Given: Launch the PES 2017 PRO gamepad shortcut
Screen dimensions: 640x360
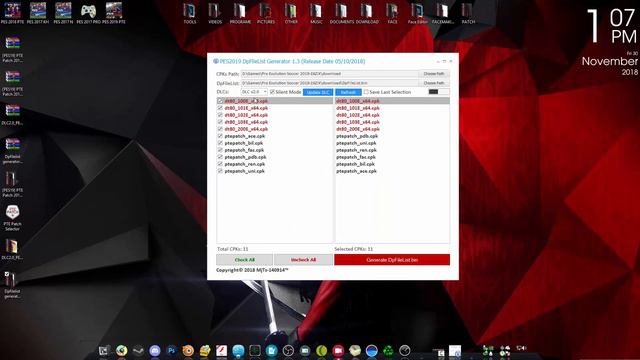Looking at the screenshot, I should [88, 13].
